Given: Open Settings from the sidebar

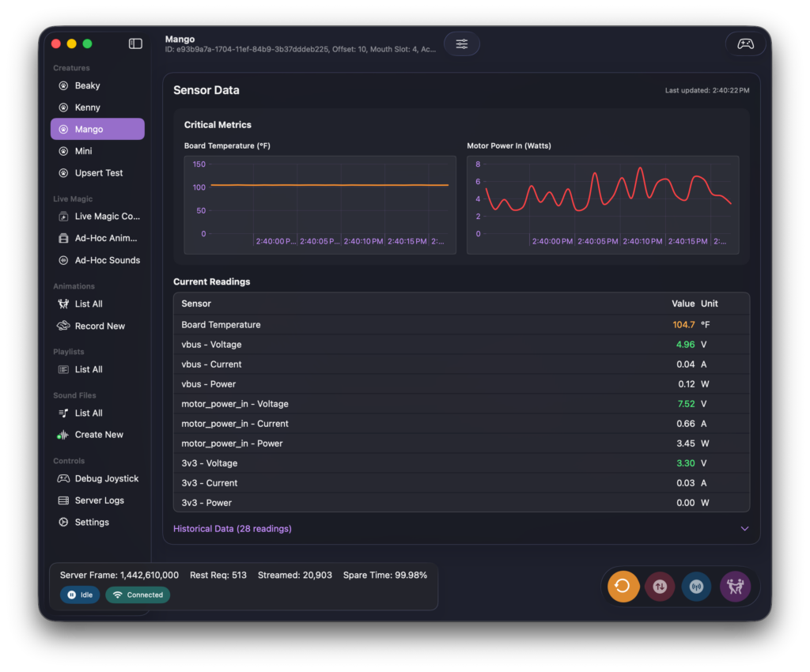Looking at the screenshot, I should tap(92, 523).
